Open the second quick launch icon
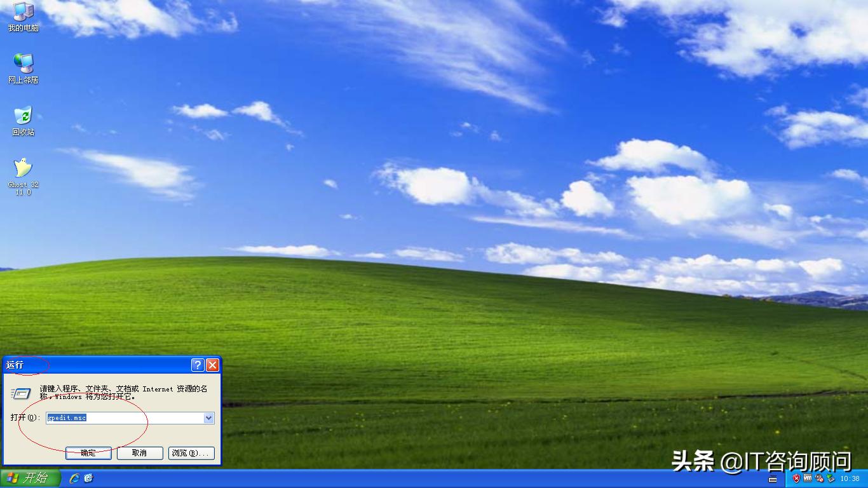Screen dimensions: 868x488 (88, 478)
